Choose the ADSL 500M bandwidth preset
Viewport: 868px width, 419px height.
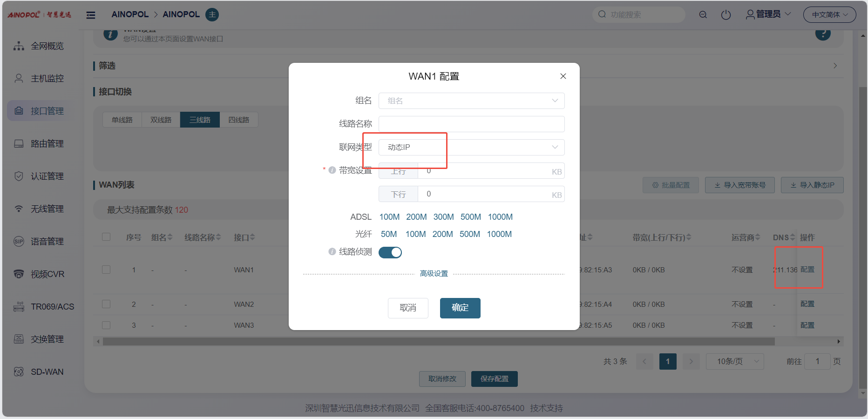tap(470, 217)
